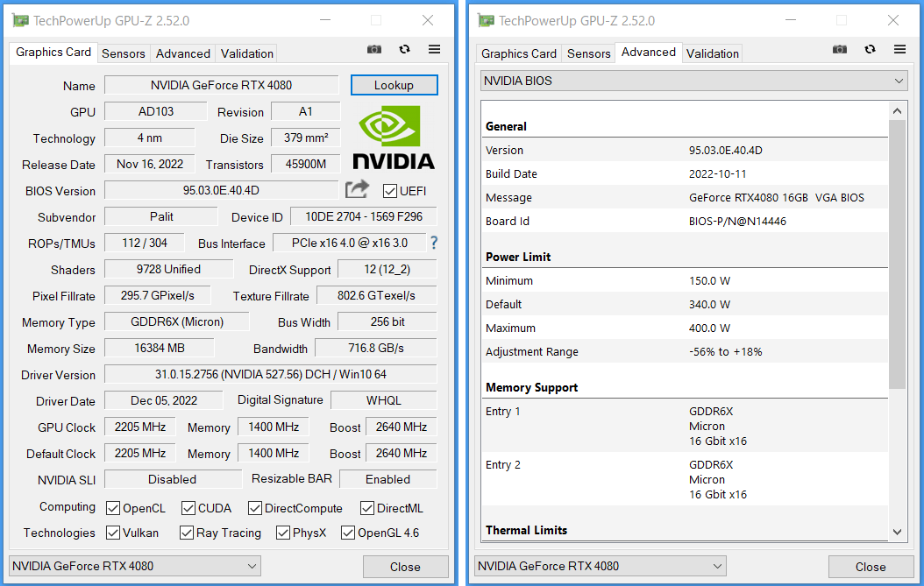Expand the NVIDIA BIOS category dropdown
924x586 pixels.
[x=694, y=81]
